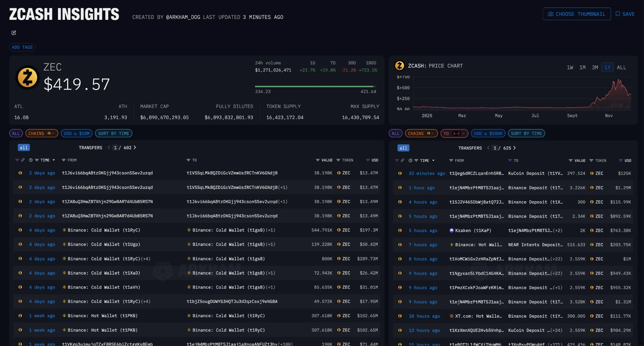Open the TO A-D dropdown filter
Image resolution: width=644 pixels, height=346 pixels.
454,133
